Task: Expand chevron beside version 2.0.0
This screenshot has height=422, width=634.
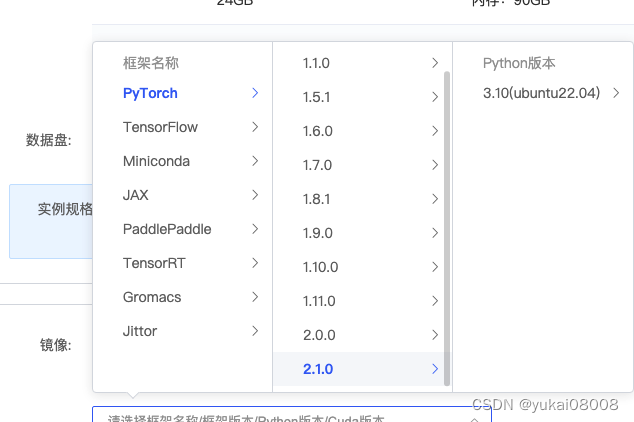Action: 435,335
